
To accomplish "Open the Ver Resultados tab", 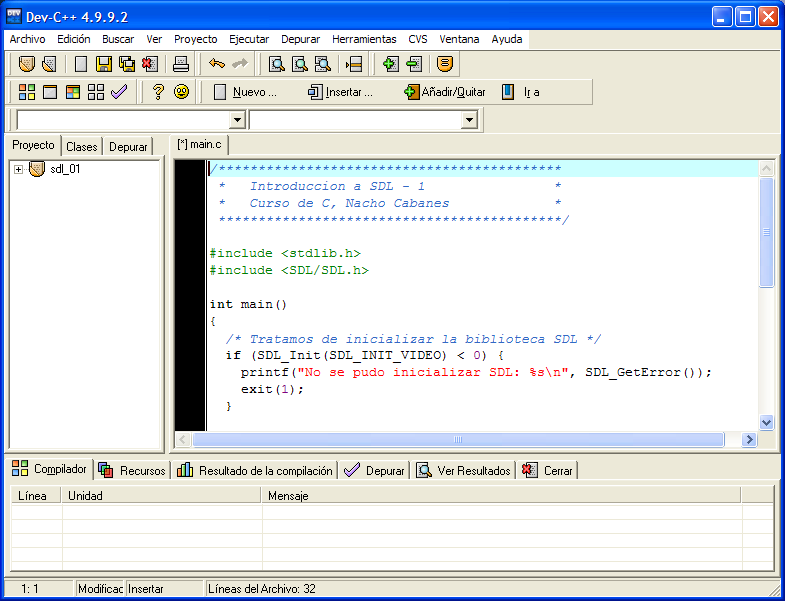I will 464,471.
